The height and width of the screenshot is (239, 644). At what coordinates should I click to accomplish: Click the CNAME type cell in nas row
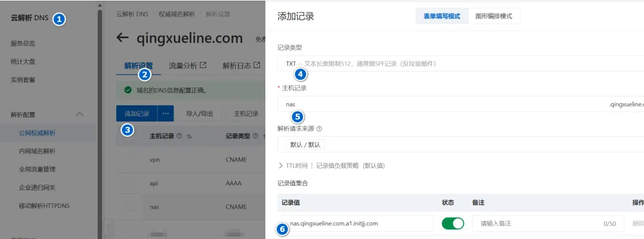pyautogui.click(x=236, y=207)
